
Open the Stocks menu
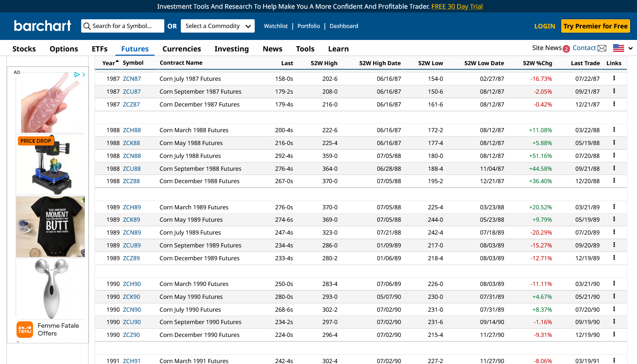click(x=24, y=49)
